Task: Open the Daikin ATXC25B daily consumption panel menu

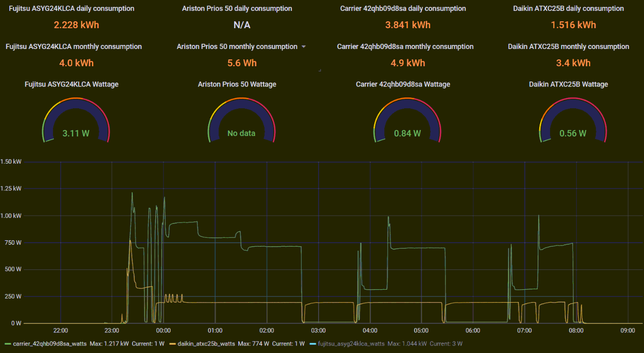Action: point(569,9)
